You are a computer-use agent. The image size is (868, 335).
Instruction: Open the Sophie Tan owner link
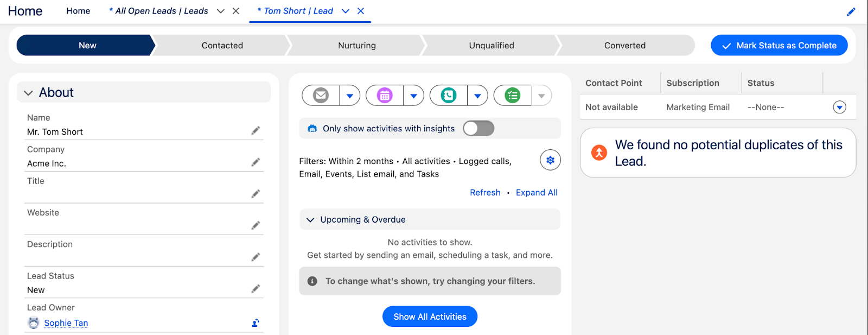coord(66,323)
